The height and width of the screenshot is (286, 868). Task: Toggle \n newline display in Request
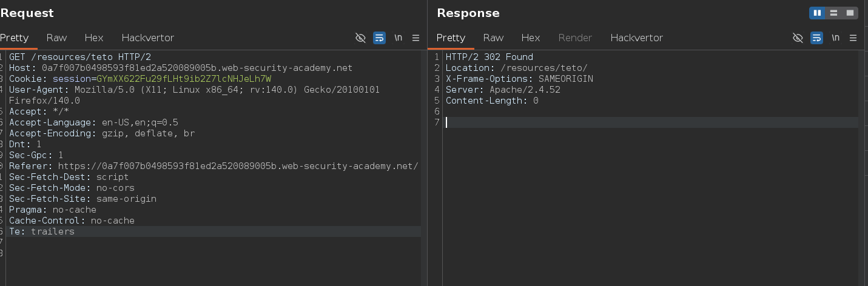pyautogui.click(x=399, y=38)
